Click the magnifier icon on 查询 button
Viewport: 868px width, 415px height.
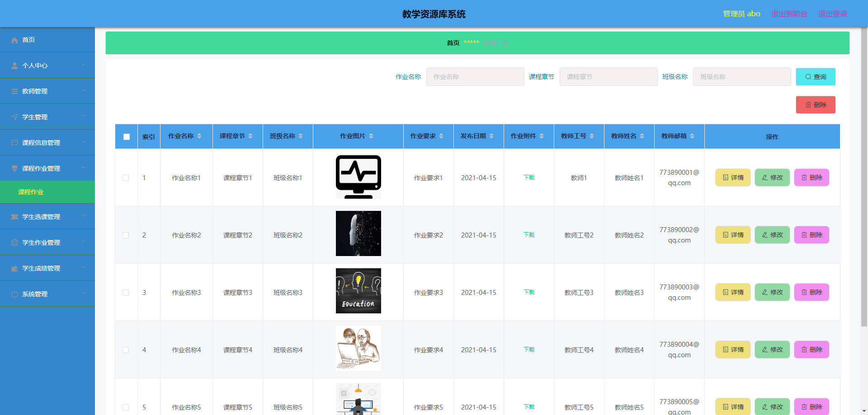[x=808, y=77]
